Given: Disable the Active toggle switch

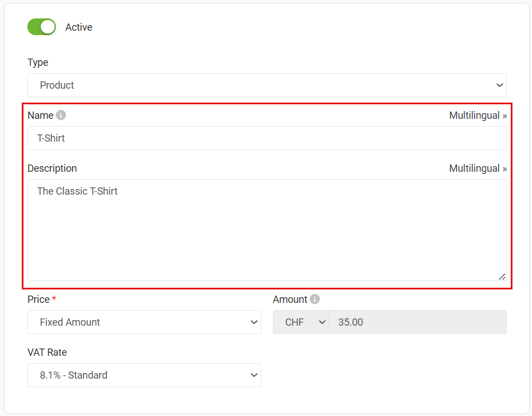Looking at the screenshot, I should pos(42,27).
